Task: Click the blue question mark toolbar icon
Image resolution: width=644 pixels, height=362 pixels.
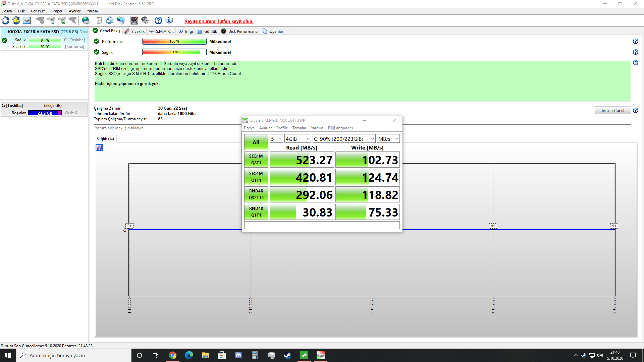Action: point(158,21)
